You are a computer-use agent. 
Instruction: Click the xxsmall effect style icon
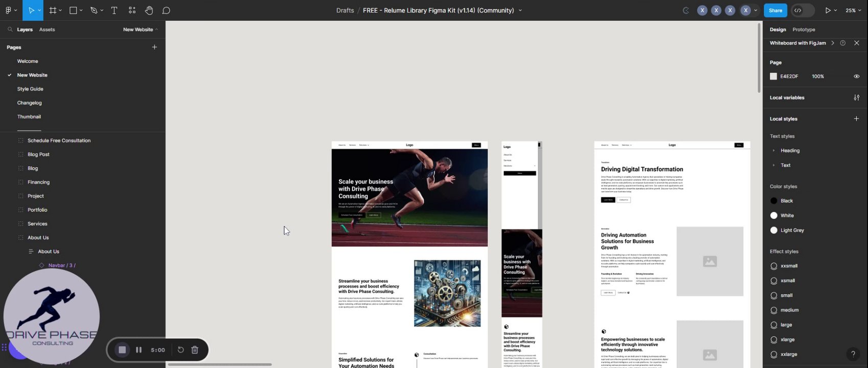pyautogui.click(x=773, y=266)
